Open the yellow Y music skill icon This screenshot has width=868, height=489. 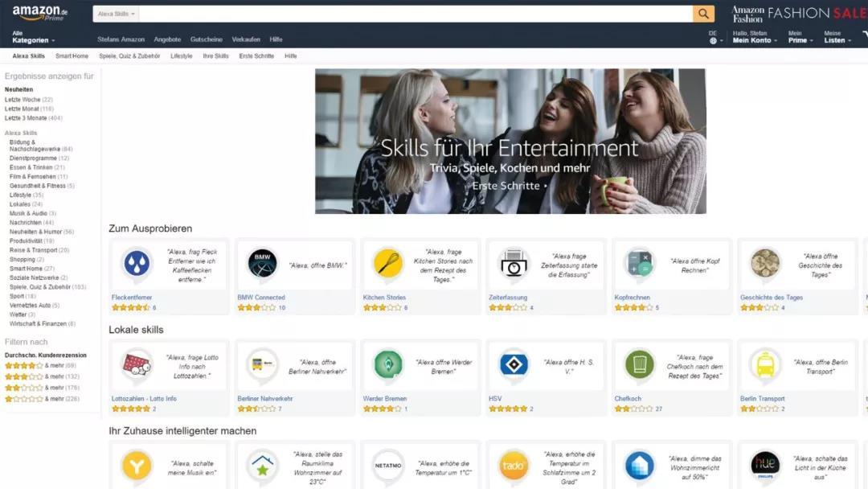point(137,466)
